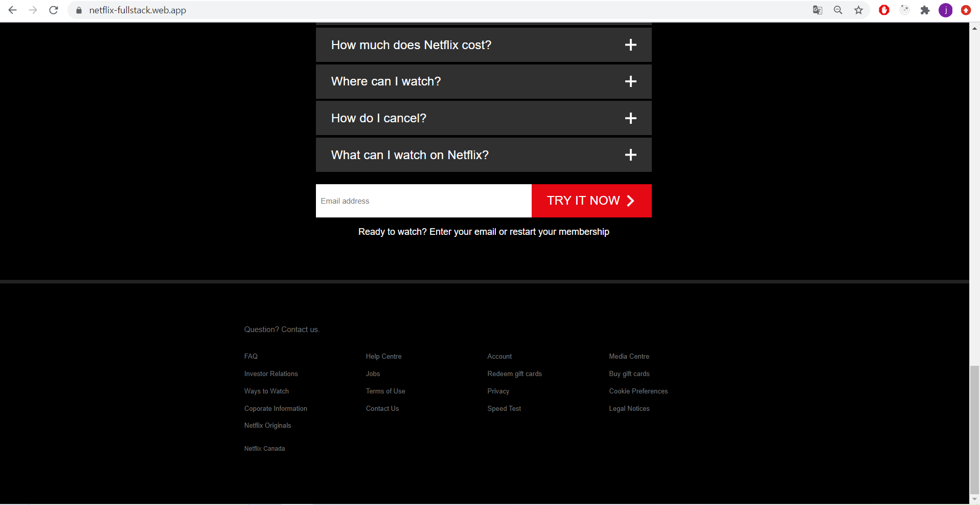
Task: Open the Google Translate page icon
Action: point(817,10)
